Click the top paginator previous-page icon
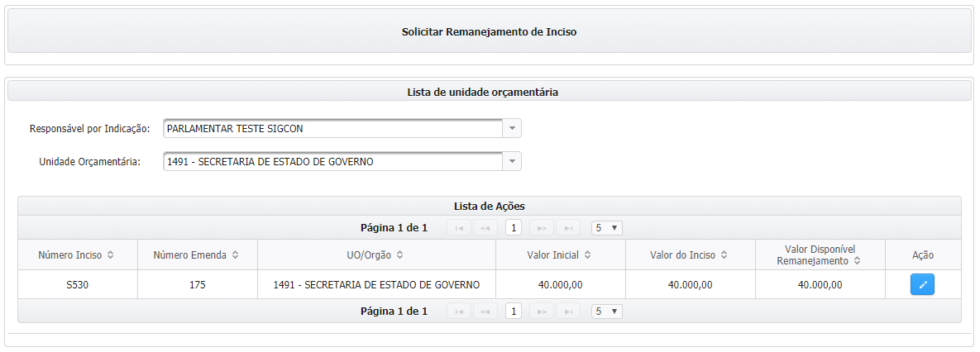Image resolution: width=980 pixels, height=352 pixels. tap(485, 227)
